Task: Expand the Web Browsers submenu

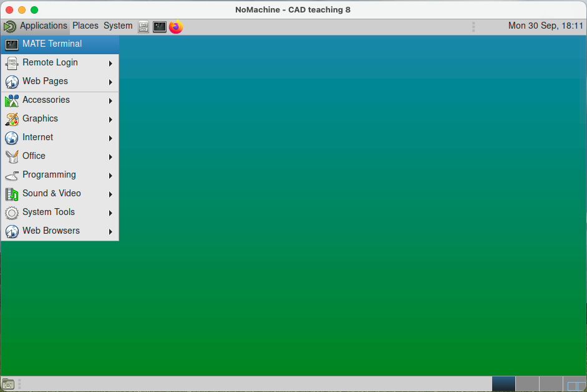Action: [110, 231]
